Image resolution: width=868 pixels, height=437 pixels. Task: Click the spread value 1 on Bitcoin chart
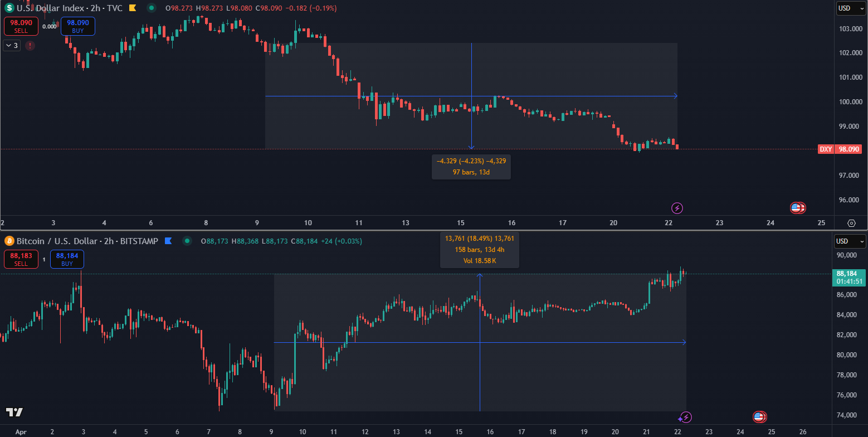pyautogui.click(x=44, y=259)
